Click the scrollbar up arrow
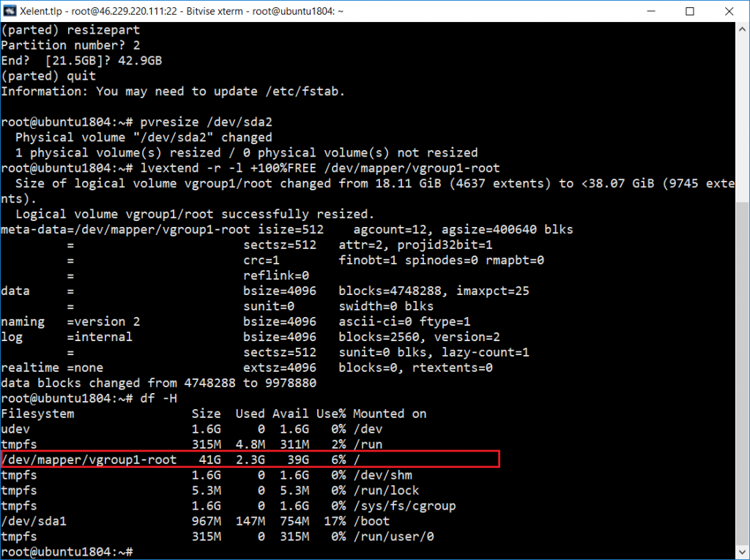750x560 pixels. 742,29
